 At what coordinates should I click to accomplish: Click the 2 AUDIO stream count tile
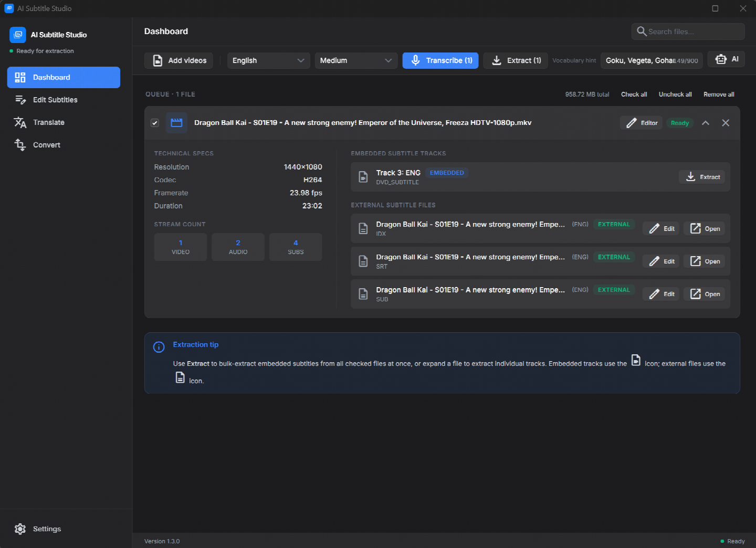[238, 247]
